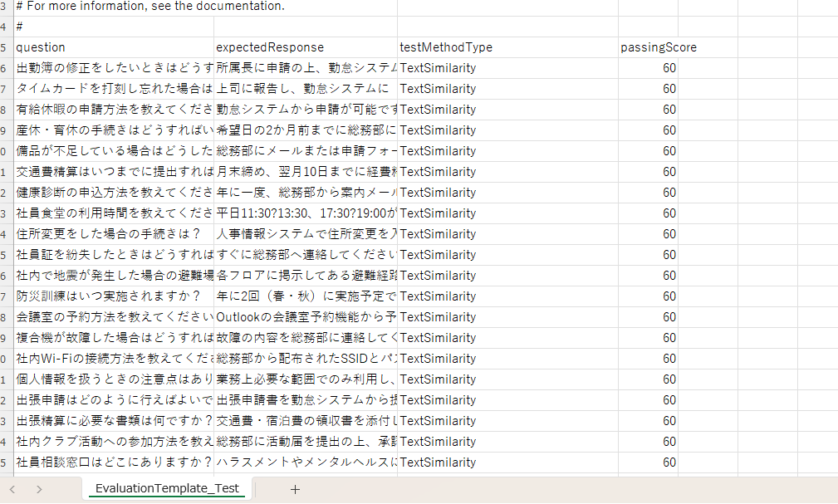Select question cell starting '複合機が故障した場合'

[x=114, y=338]
